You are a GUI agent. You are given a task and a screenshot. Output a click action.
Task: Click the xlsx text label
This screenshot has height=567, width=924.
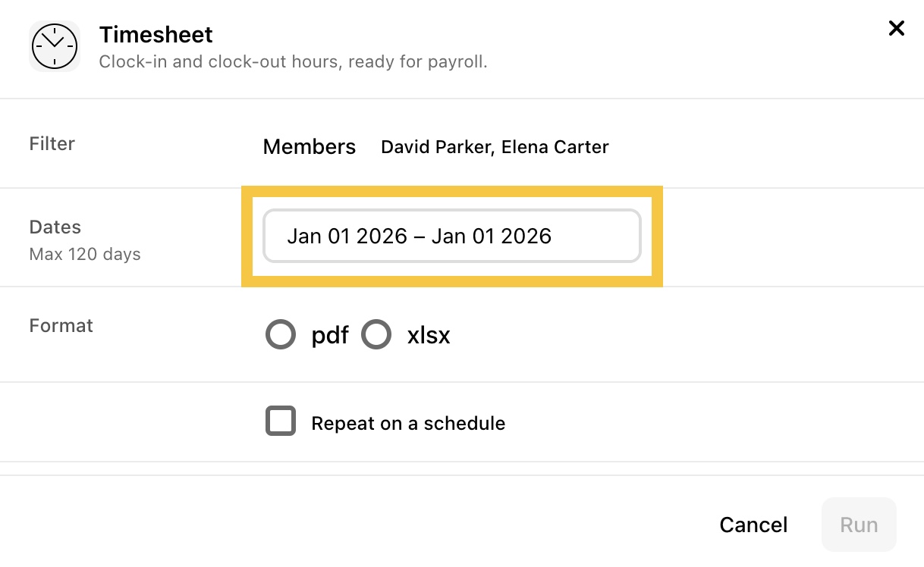(x=429, y=335)
